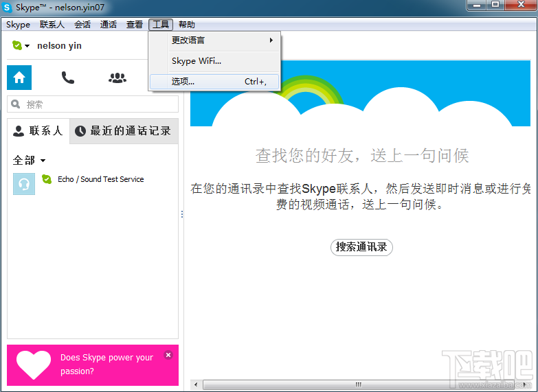Open the status dropdown arrow beside nelson yin
The image size is (538, 392).
27,45
